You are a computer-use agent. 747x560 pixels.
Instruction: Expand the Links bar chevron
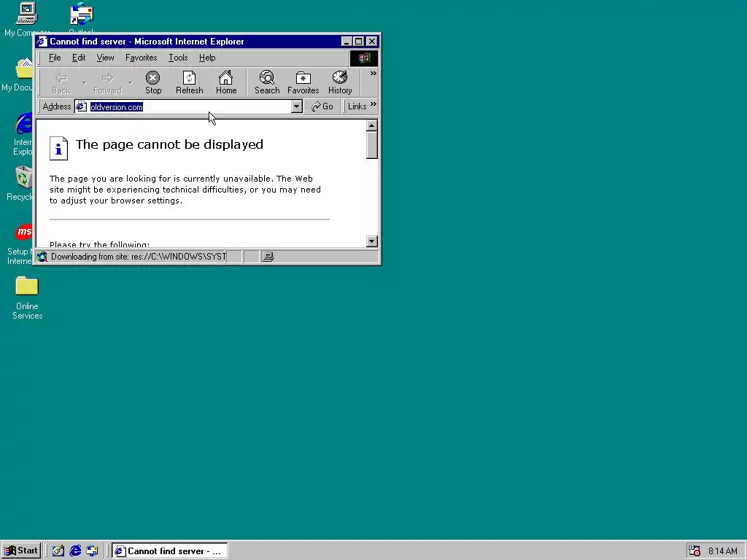(x=373, y=104)
